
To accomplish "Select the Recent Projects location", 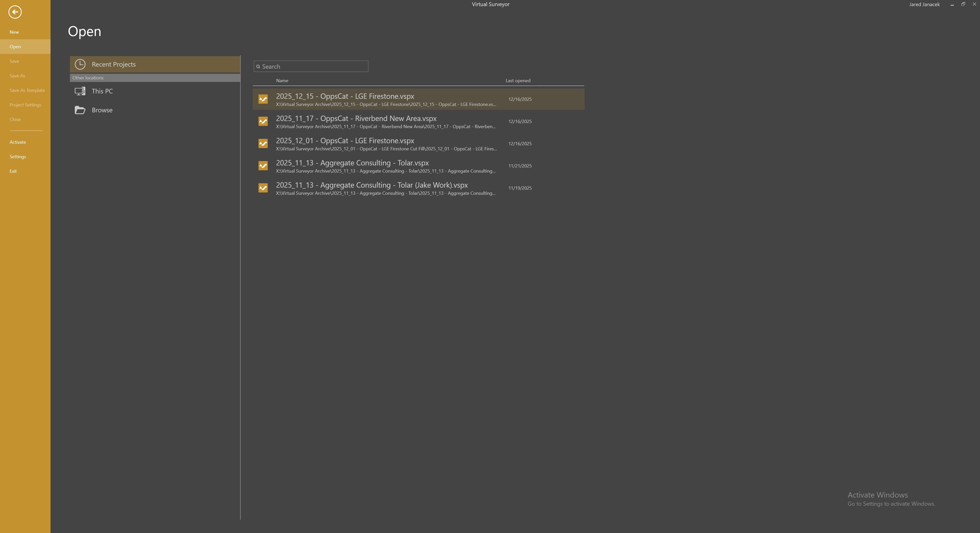I will pyautogui.click(x=155, y=64).
